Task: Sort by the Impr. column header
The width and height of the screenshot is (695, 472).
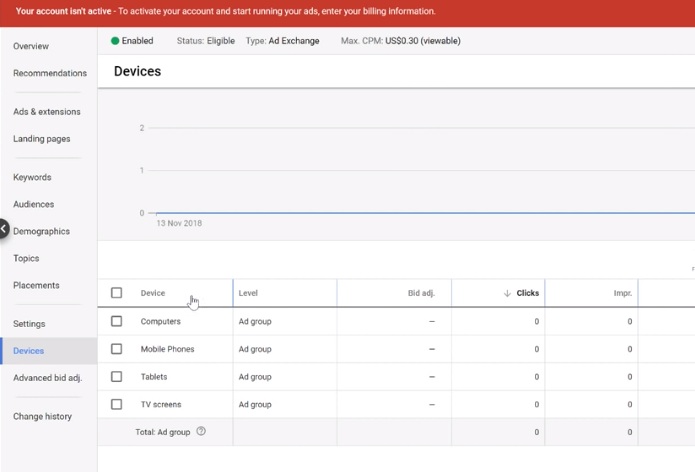Action: [623, 293]
